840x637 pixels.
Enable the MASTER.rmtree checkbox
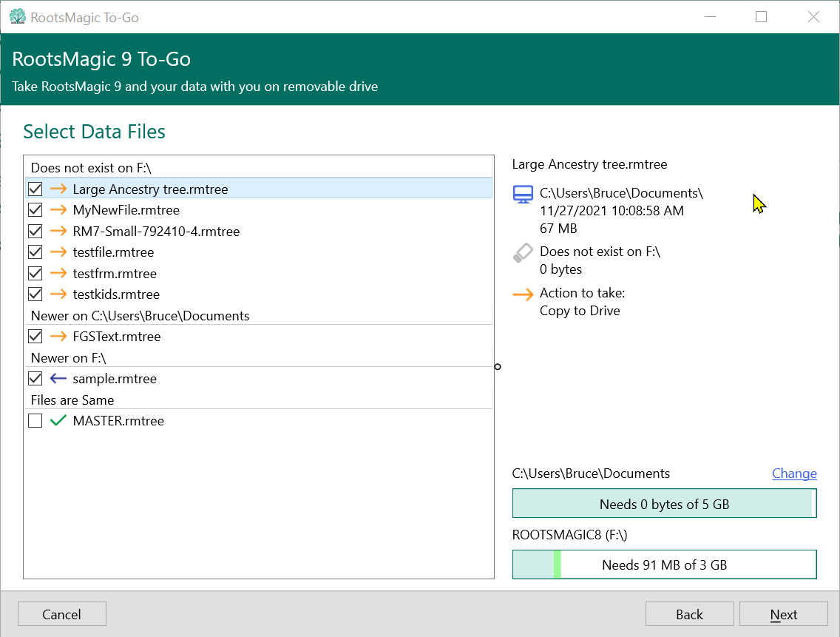(x=35, y=421)
